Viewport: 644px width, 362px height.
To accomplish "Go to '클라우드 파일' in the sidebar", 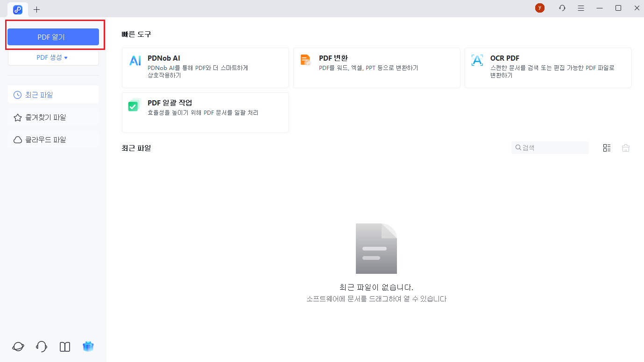I will [53, 140].
